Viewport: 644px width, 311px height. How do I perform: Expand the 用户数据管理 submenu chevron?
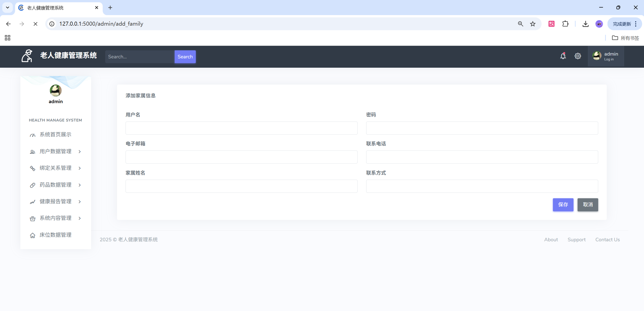tap(80, 151)
